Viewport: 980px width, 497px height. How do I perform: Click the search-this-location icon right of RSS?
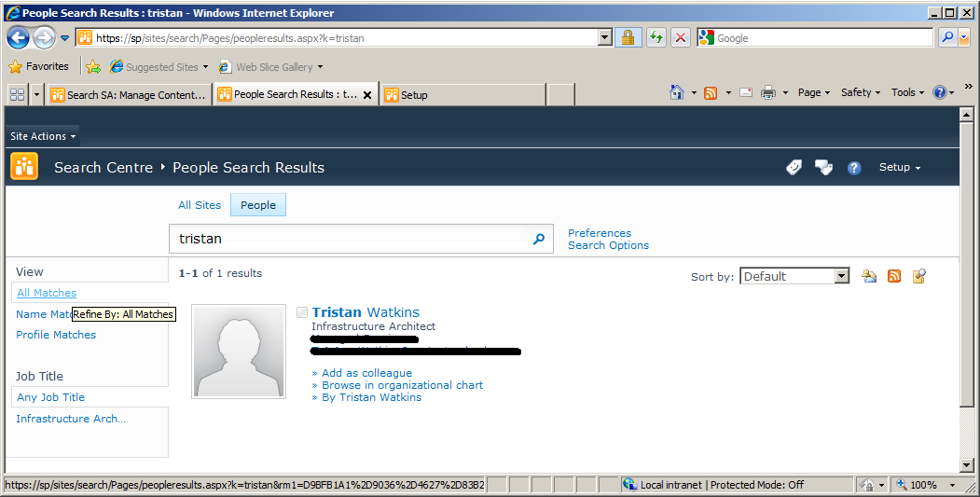click(919, 276)
